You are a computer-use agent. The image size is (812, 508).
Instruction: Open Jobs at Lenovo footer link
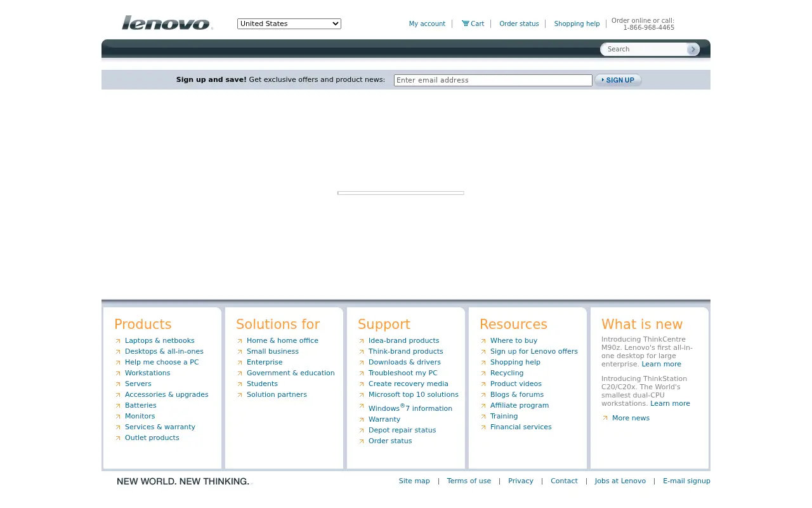620,481
